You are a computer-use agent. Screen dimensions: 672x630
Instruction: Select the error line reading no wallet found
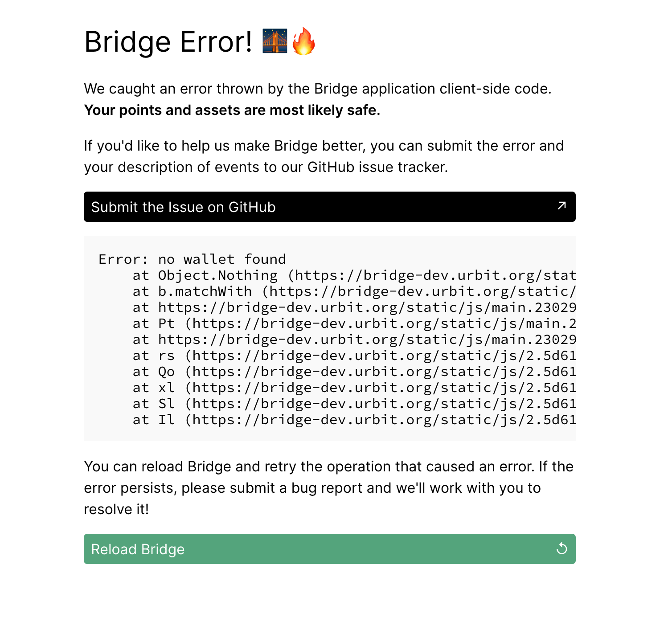192,259
